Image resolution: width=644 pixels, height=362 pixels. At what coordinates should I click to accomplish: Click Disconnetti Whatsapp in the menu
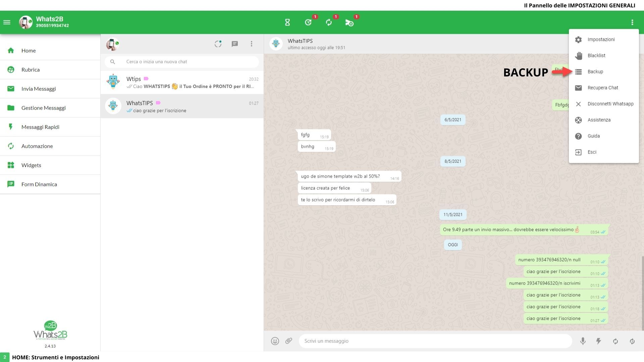604,104
